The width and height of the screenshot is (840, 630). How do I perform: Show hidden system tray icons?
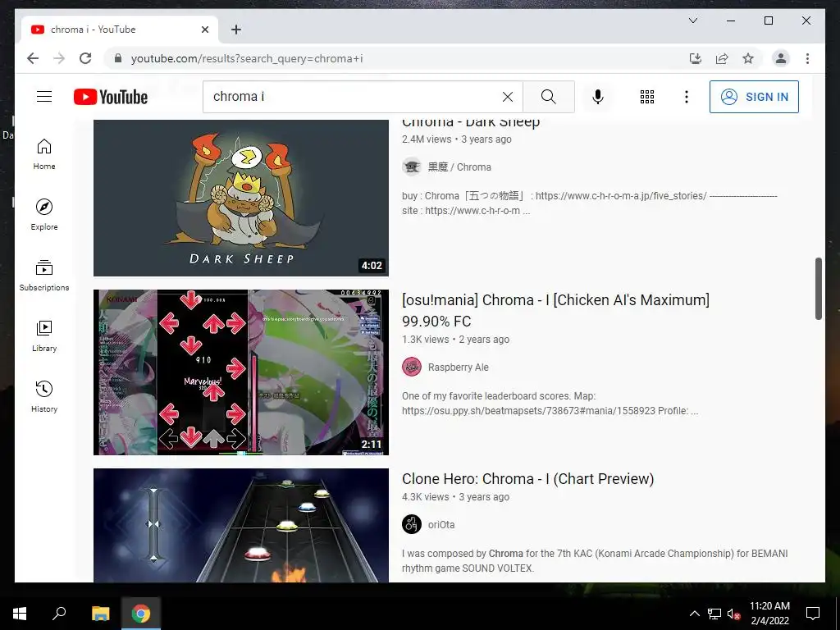point(694,614)
